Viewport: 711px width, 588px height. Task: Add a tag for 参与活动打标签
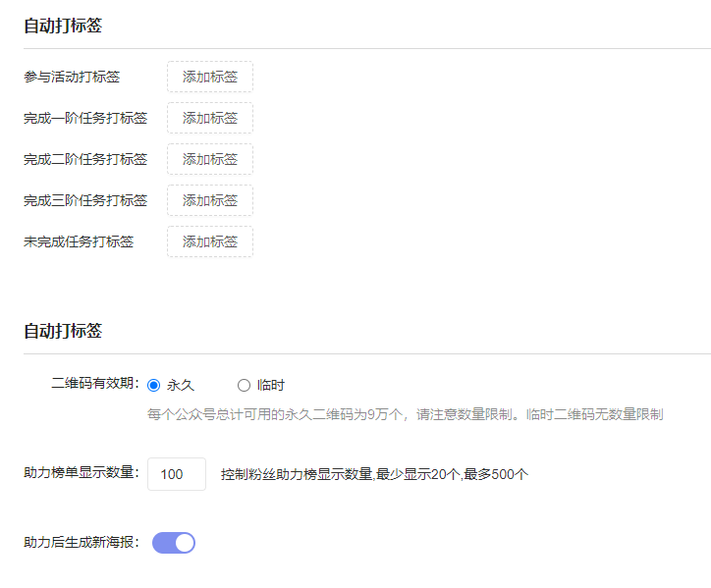point(210,77)
